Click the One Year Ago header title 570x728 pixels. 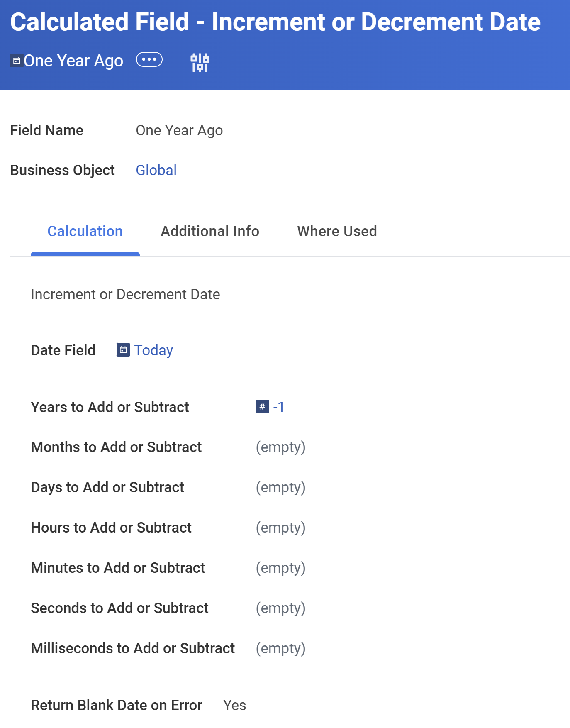(73, 61)
